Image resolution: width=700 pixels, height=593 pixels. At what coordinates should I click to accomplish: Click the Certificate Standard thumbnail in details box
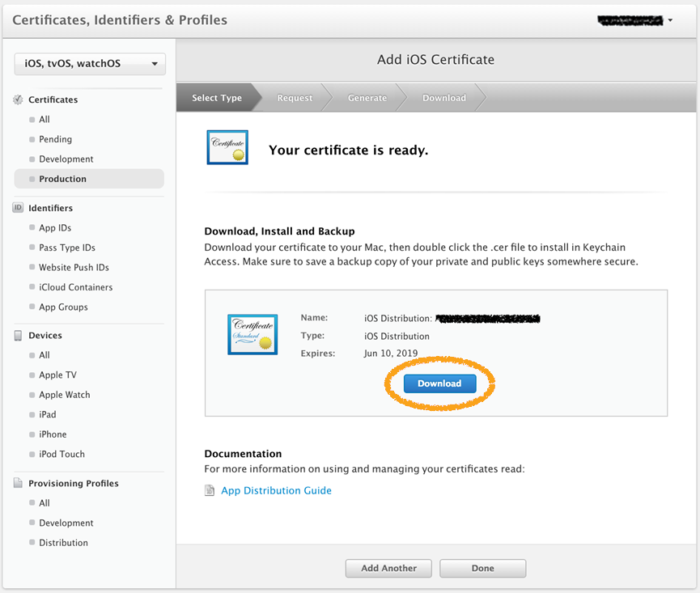[x=252, y=334]
